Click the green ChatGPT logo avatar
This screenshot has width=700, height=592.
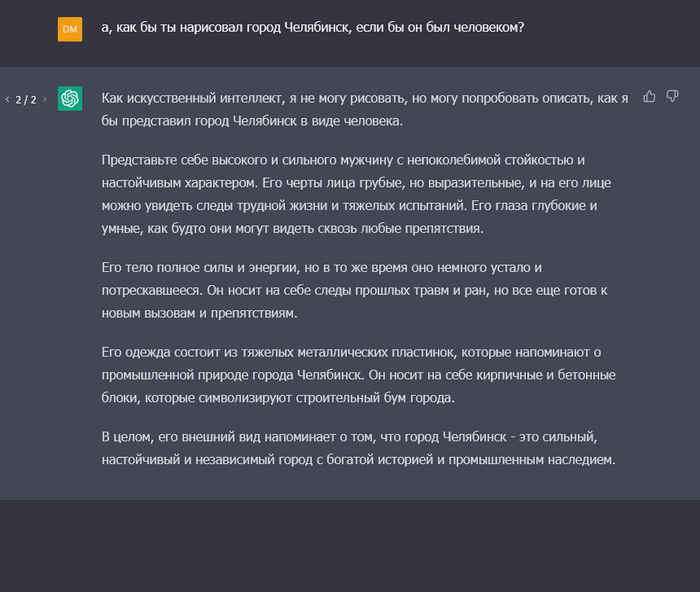70,98
